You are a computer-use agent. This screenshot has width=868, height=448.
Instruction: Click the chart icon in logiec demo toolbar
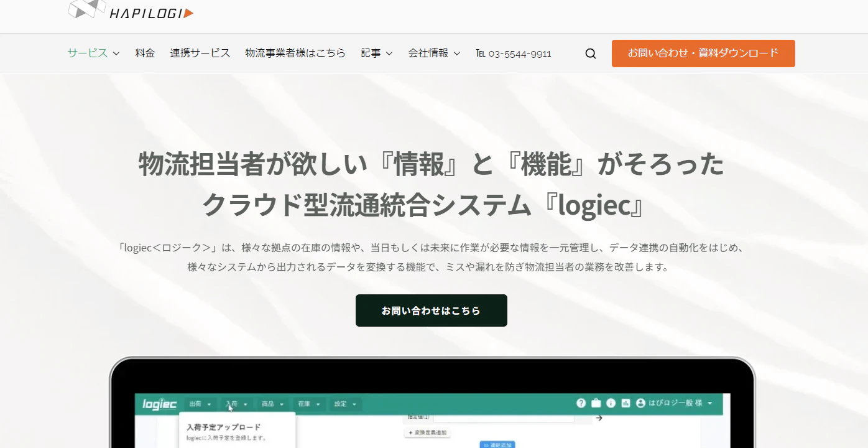point(626,403)
